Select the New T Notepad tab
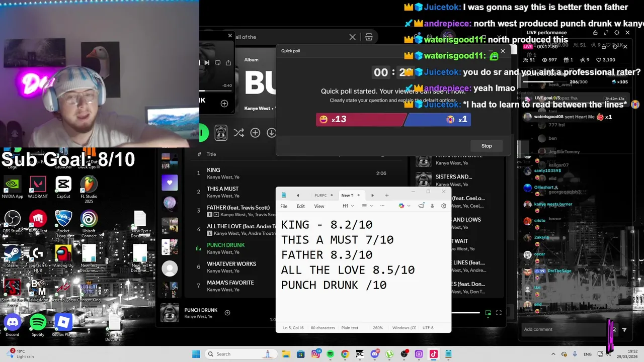Screen dimensions: 644x362 (351, 195)
